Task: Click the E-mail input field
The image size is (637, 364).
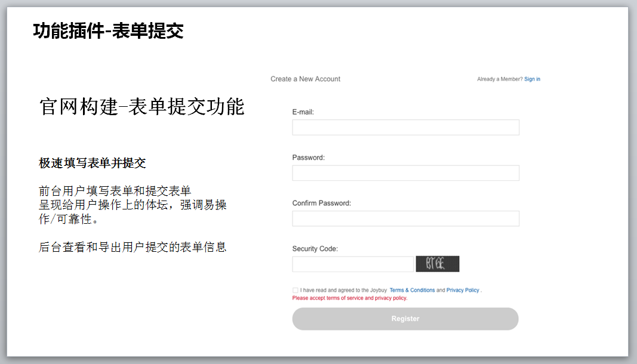Action: (405, 127)
